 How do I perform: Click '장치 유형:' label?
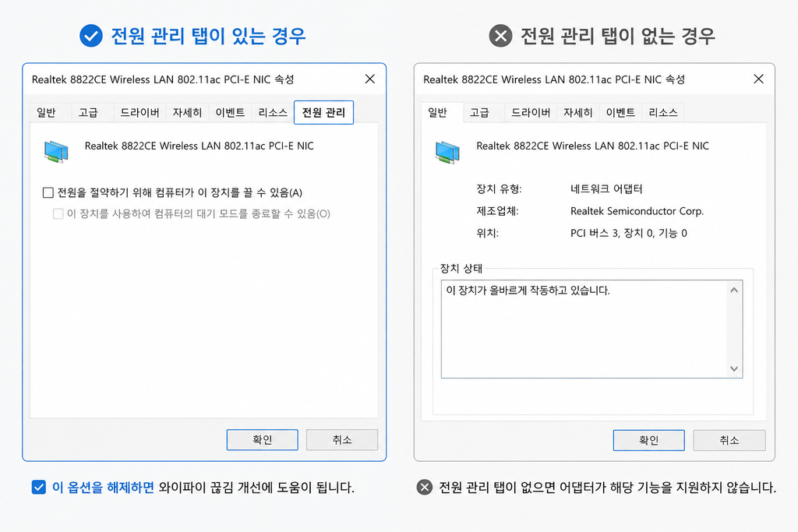tap(499, 189)
